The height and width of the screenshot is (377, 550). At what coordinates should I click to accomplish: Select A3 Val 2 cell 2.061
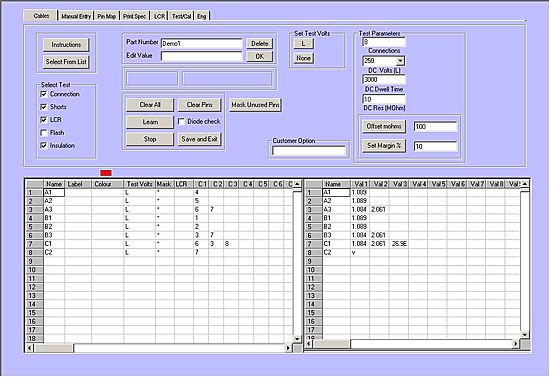[378, 209]
